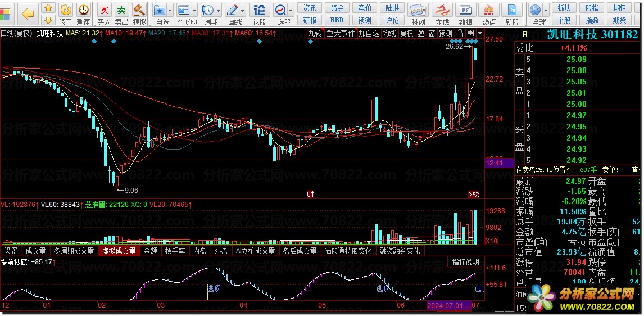Expand the 选股 dropdown arrow

291,11
